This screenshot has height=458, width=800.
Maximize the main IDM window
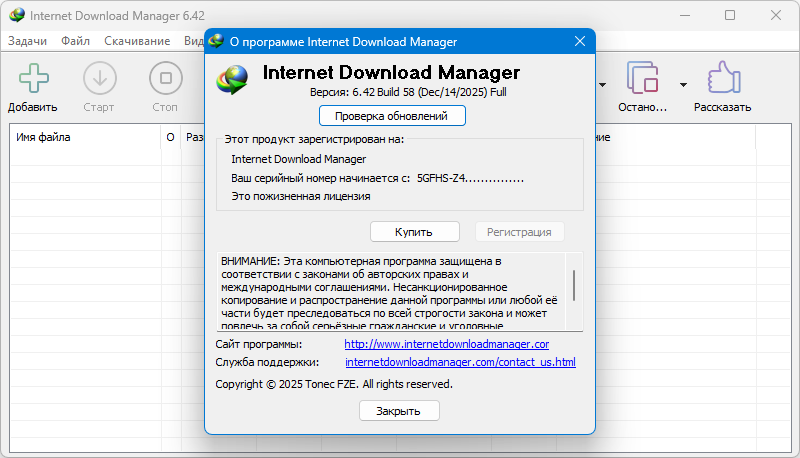pos(730,15)
